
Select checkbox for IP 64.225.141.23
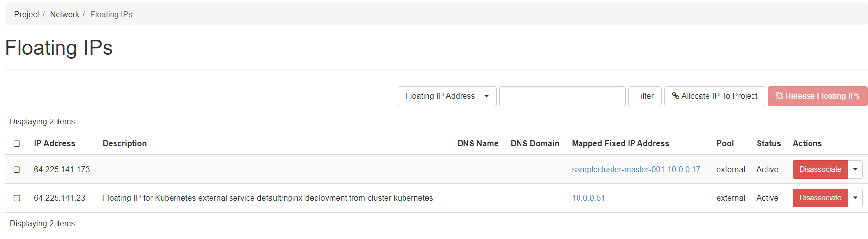click(x=17, y=198)
